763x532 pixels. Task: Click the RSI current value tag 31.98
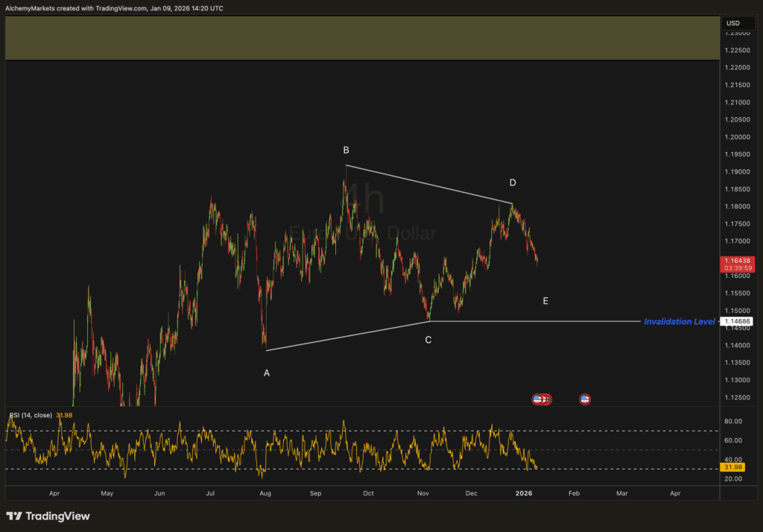click(735, 467)
